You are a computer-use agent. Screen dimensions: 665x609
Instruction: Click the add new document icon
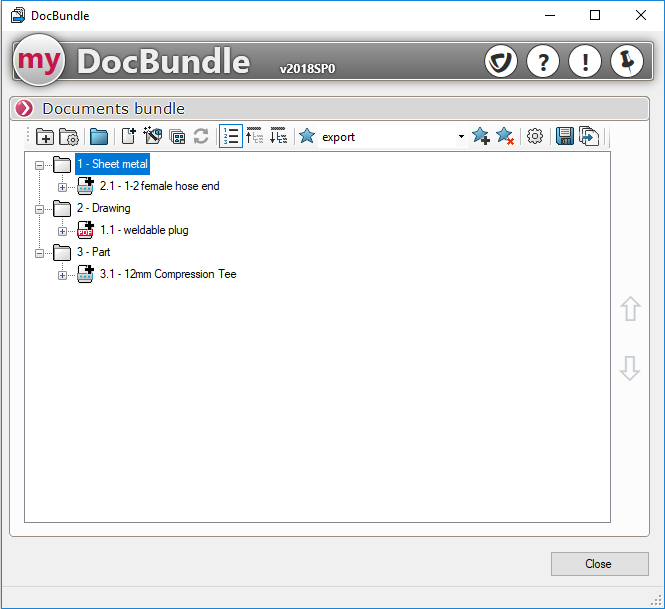tap(128, 137)
